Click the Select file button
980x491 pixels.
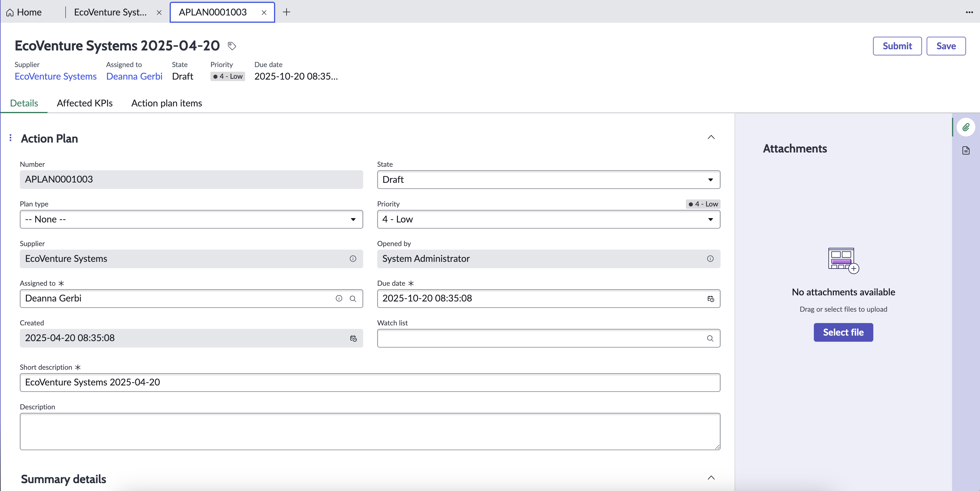pyautogui.click(x=843, y=332)
